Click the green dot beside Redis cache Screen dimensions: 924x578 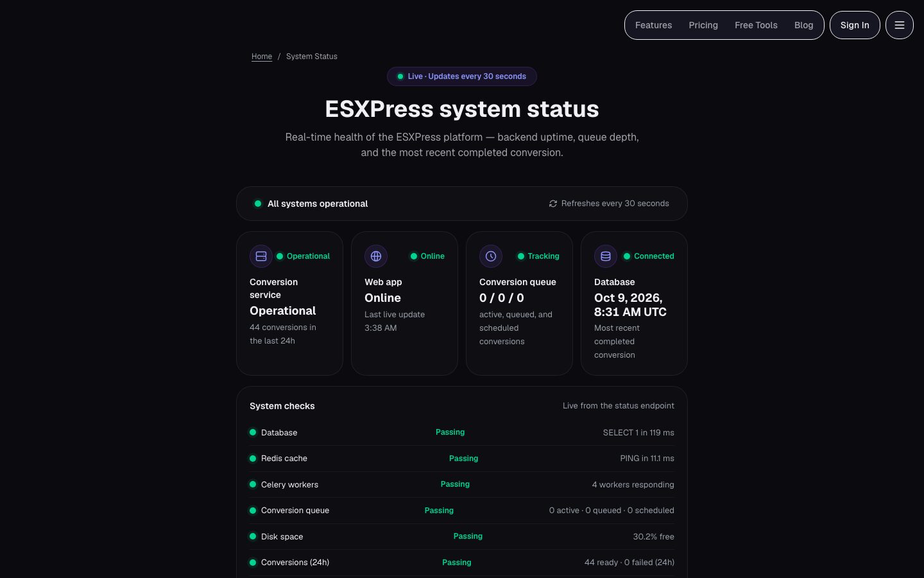click(x=253, y=459)
